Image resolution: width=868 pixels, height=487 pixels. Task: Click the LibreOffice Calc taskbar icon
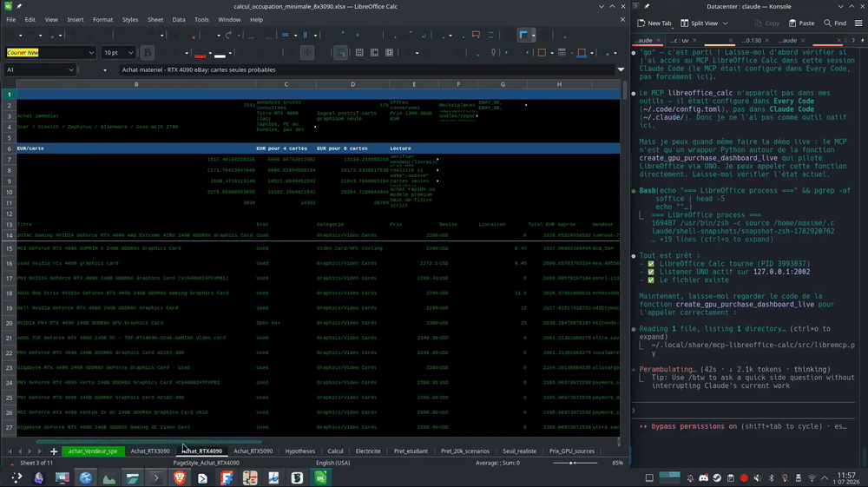pos(320,477)
